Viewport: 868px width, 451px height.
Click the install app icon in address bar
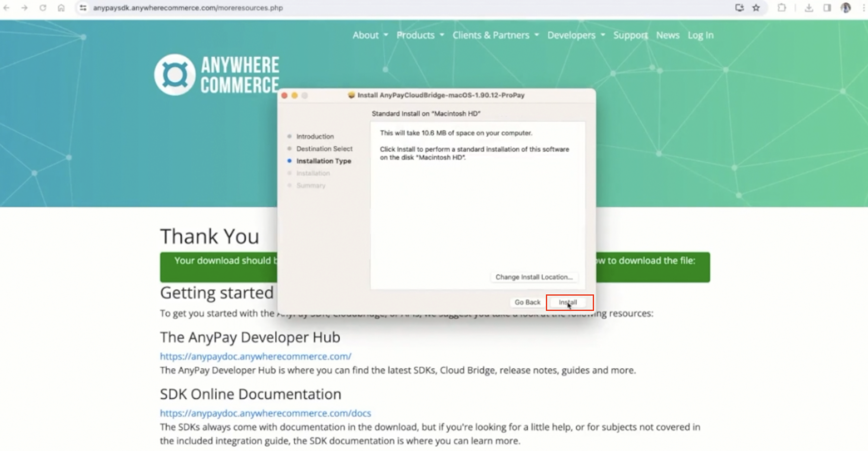pos(739,8)
